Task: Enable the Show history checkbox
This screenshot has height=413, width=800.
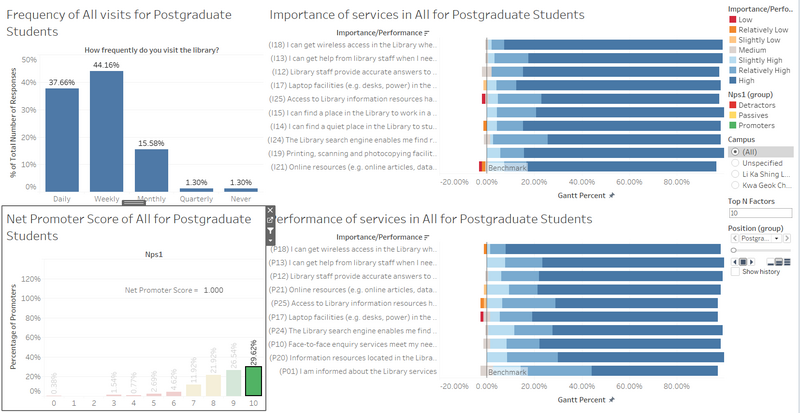Action: point(735,272)
